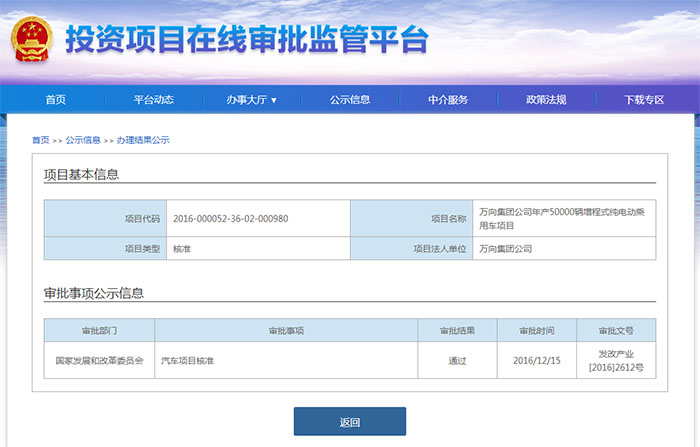Expand the 办事大厅 dropdown menu
Screen dimensions: 700x447
click(x=251, y=100)
